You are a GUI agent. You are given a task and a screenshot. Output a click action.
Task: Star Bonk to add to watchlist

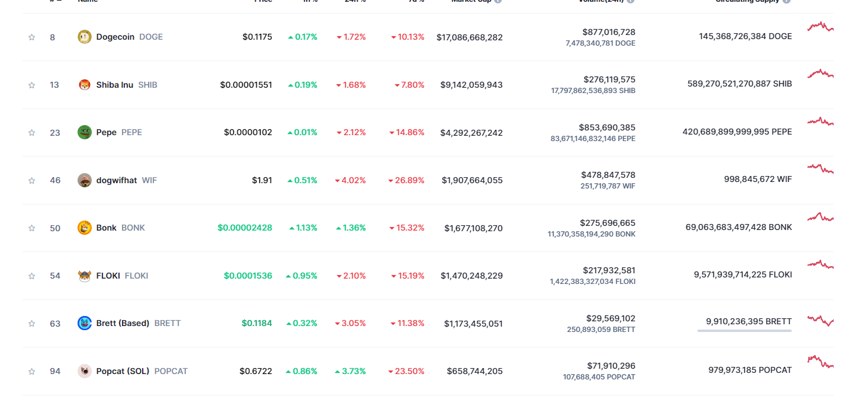click(x=32, y=228)
